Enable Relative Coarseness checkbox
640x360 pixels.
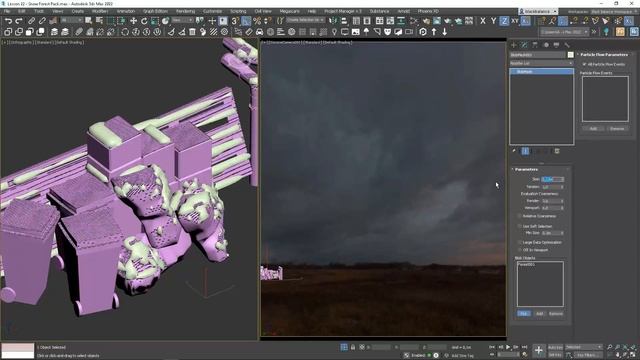tap(520, 216)
